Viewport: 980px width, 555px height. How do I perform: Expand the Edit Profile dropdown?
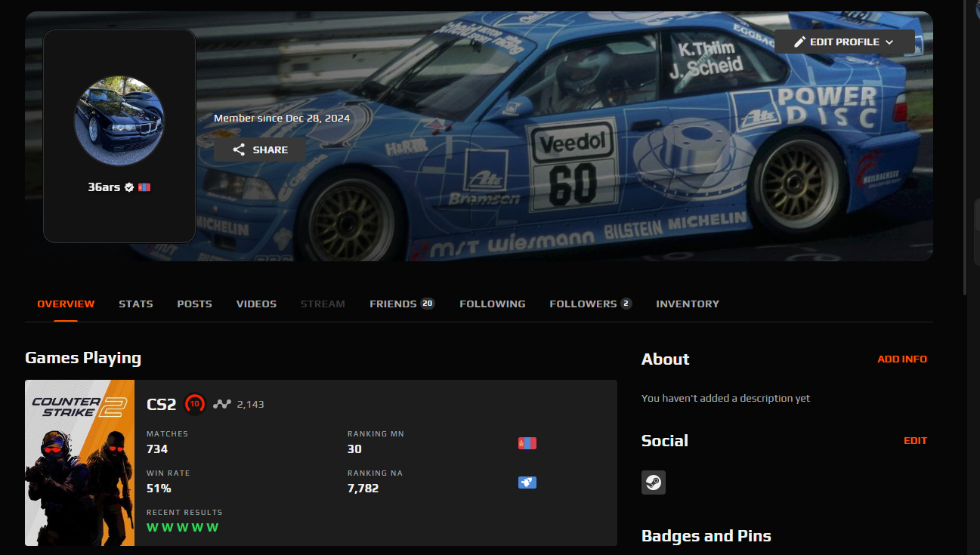pyautogui.click(x=844, y=42)
